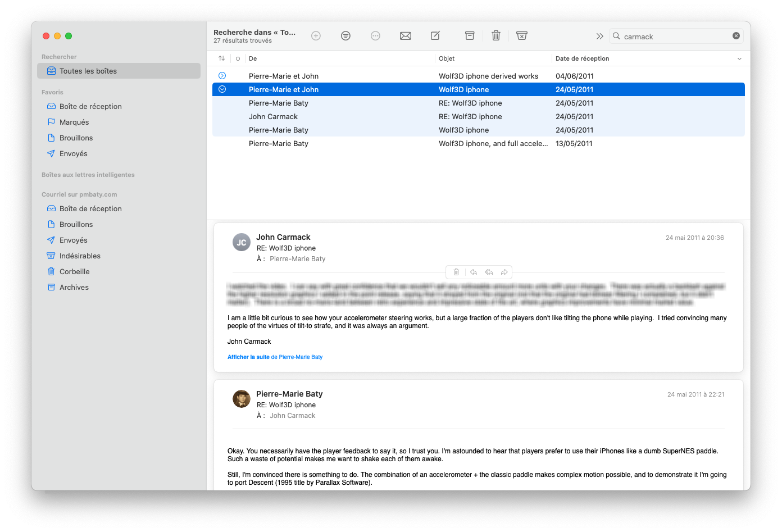782x532 pixels.
Task: Clear the carmack search field
Action: click(736, 36)
